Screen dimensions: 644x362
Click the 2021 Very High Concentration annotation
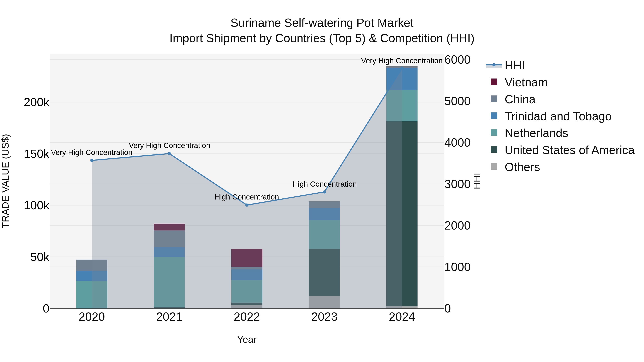169,145
